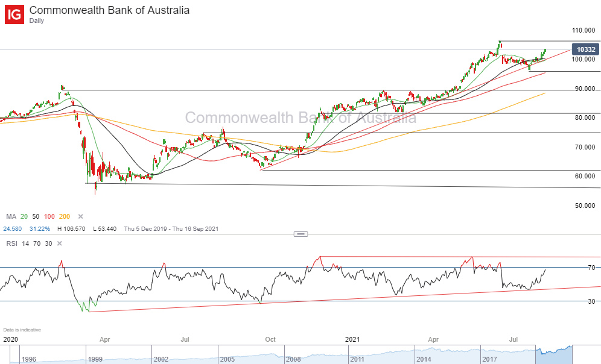601x364 pixels.
Task: Click the 60.000 price axis label
Action: point(585,177)
